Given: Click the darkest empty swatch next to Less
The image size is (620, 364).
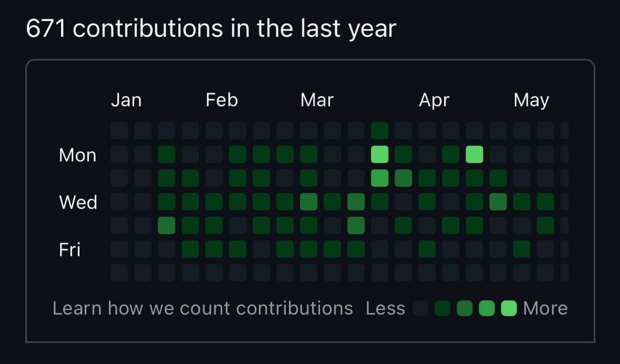Looking at the screenshot, I should (x=420, y=308).
